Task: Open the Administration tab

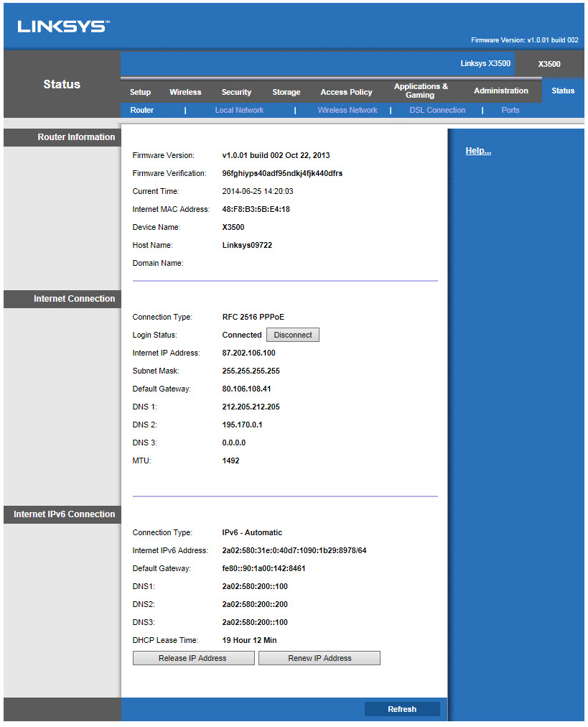Action: pyautogui.click(x=501, y=91)
